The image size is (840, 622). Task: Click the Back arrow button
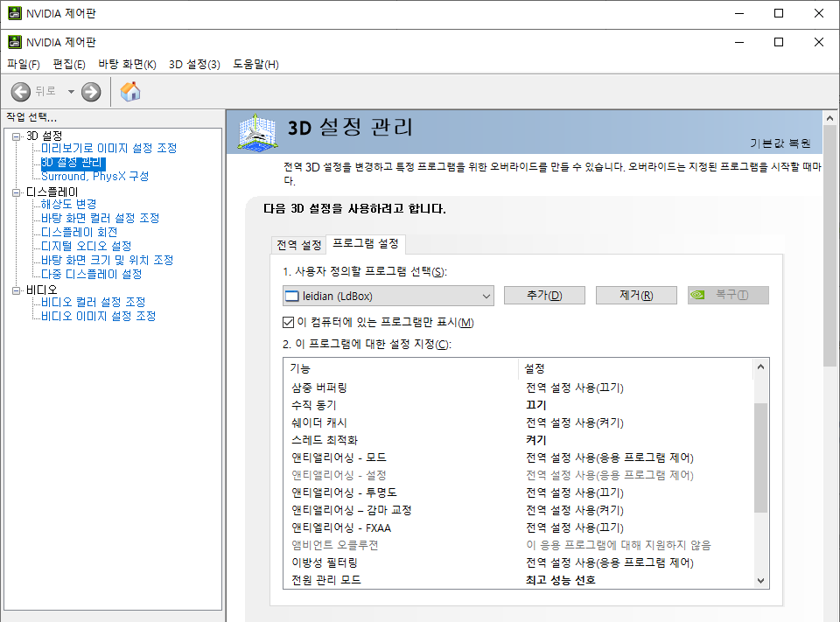(x=21, y=92)
